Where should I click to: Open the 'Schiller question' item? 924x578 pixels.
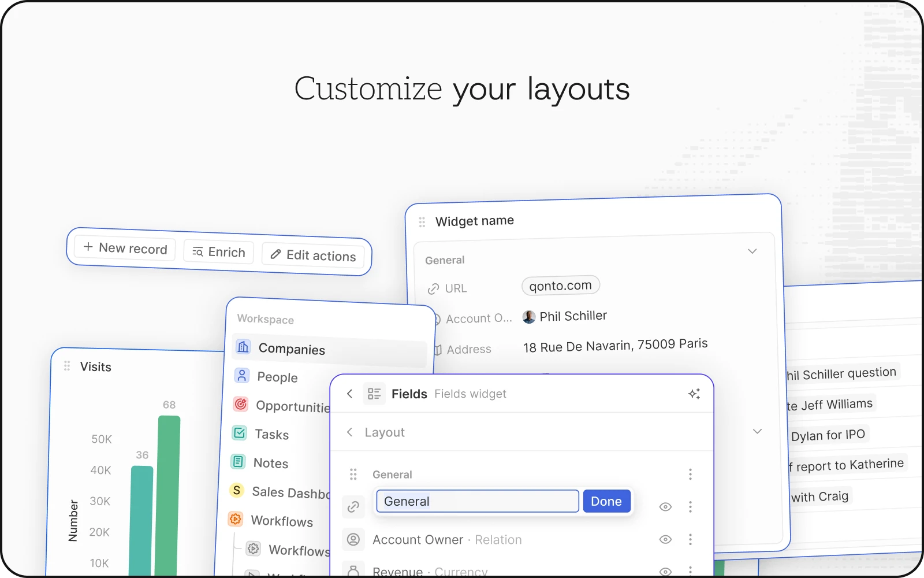(842, 373)
